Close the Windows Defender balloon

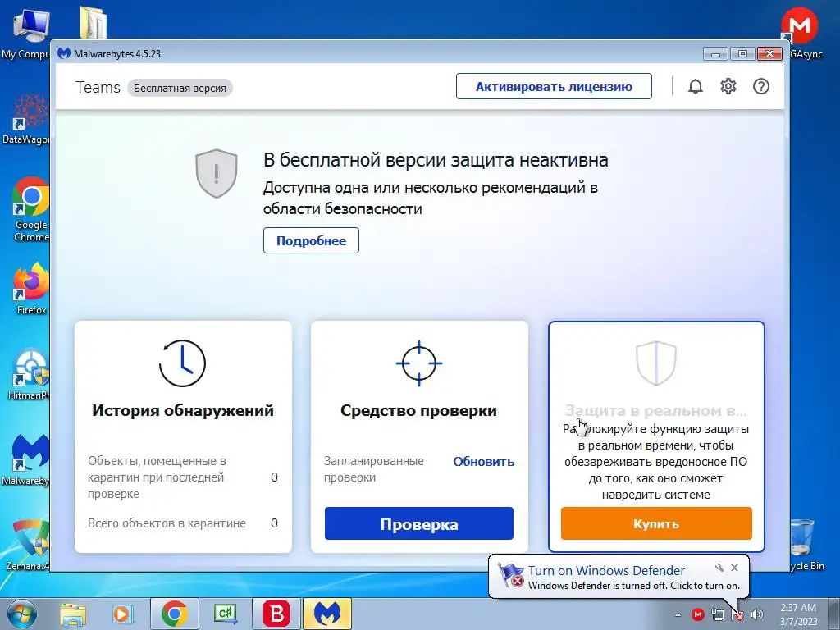[734, 568]
